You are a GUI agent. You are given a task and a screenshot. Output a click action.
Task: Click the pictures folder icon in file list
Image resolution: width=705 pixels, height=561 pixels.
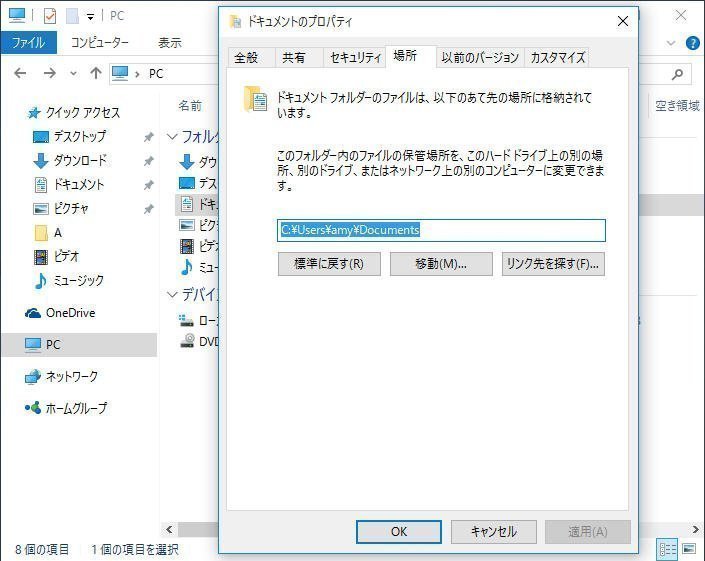(187, 225)
